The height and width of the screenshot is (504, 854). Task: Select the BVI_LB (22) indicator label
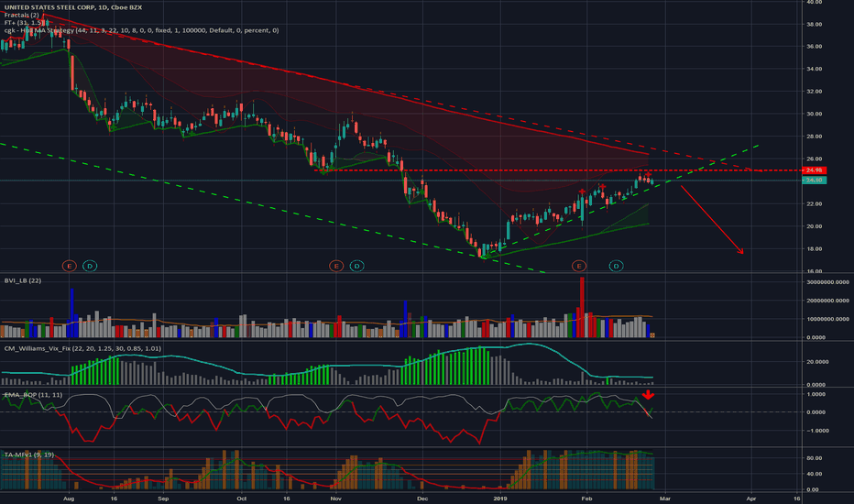22,280
